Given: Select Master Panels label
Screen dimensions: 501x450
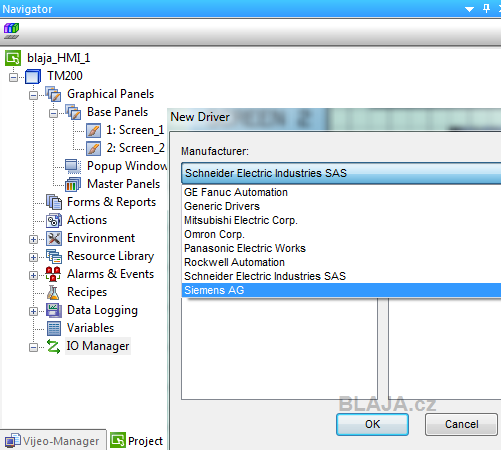Looking at the screenshot, I should pyautogui.click(x=123, y=184).
